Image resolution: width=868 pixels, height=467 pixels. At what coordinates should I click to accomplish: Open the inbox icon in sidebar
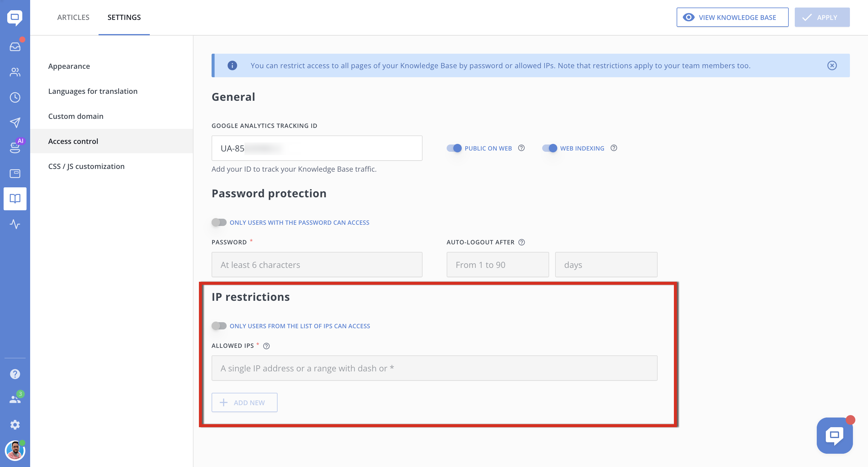tap(15, 46)
